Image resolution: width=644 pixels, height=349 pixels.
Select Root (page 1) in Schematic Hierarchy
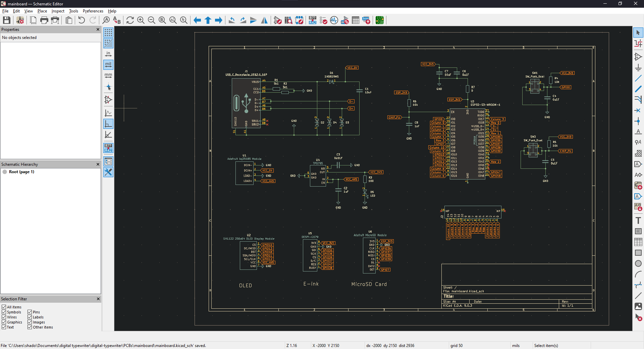21,171
